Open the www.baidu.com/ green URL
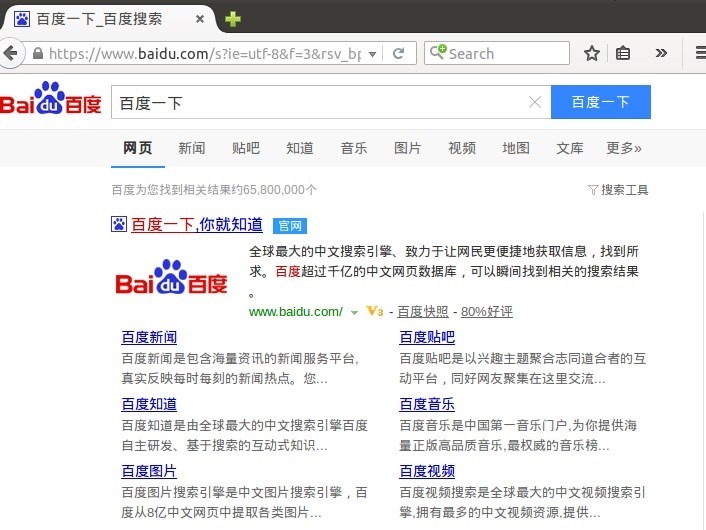Screen dimensions: 706x530 point(296,312)
